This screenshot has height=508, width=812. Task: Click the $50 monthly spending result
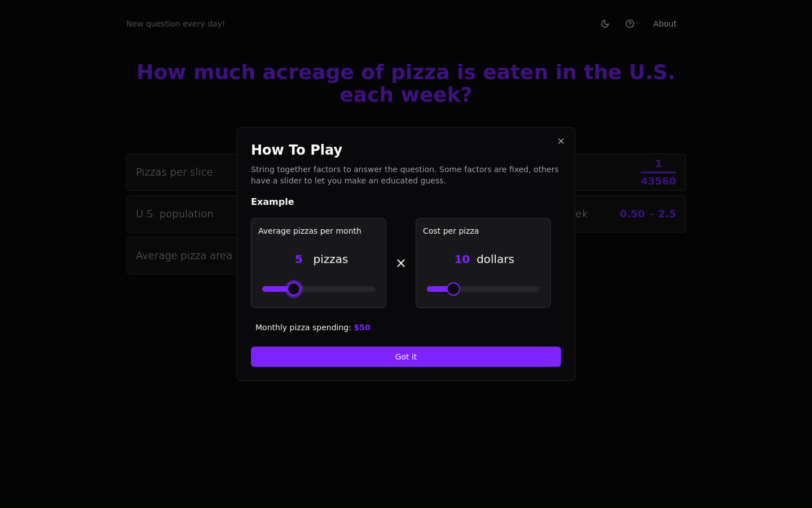(x=362, y=327)
